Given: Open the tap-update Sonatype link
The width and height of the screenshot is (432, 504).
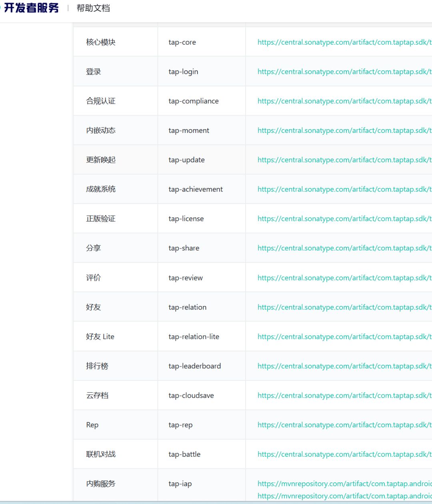Looking at the screenshot, I should point(344,160).
